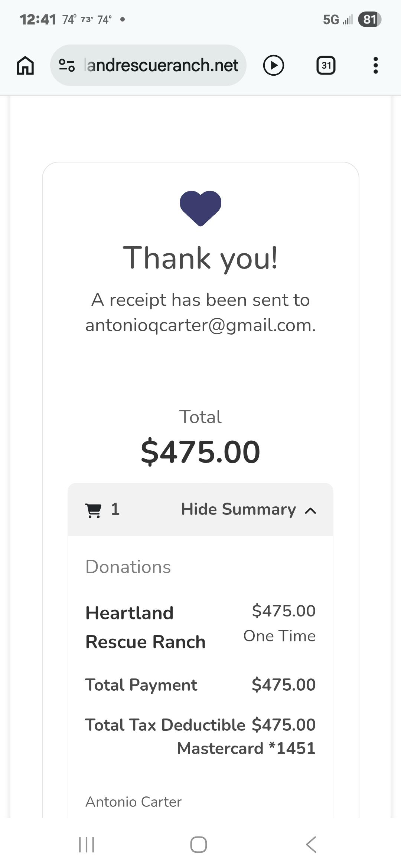Tap the shopping cart icon
The width and height of the screenshot is (401, 868).
pos(93,510)
